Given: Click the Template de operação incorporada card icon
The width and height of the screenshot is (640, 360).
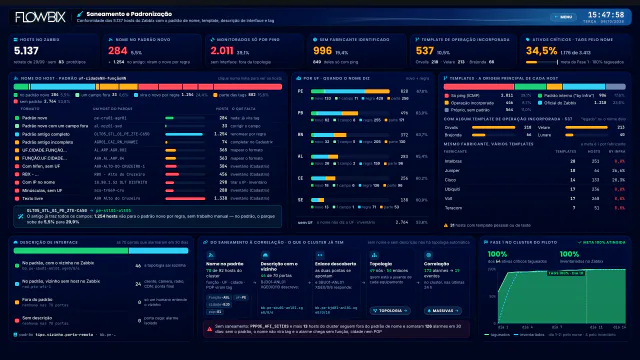Looking at the screenshot, I should pos(417,40).
